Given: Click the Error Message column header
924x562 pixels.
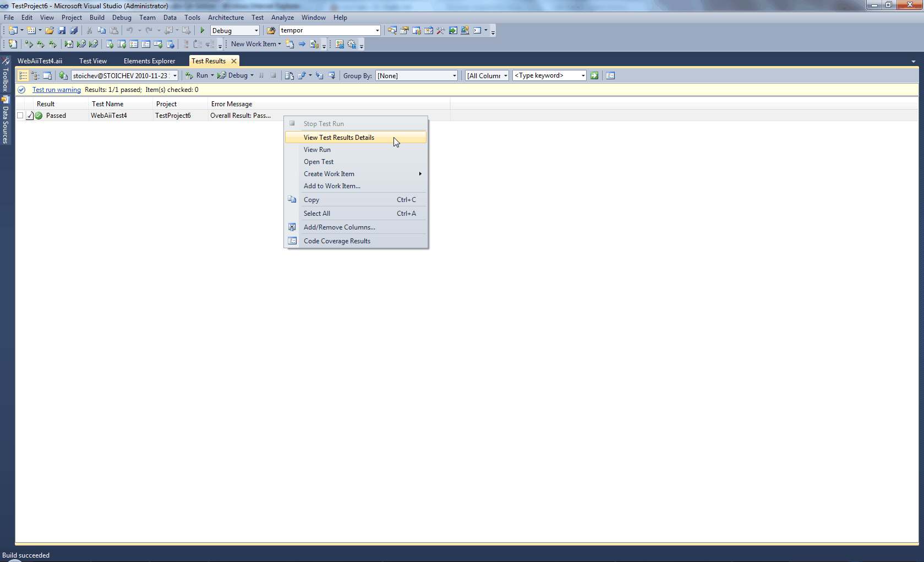Looking at the screenshot, I should click(329, 104).
